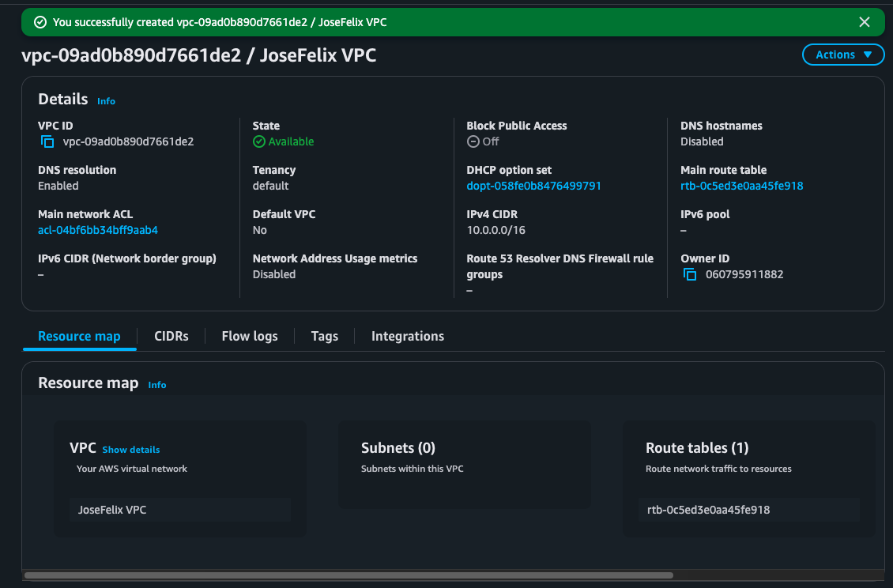This screenshot has width=893, height=588.
Task: Click Network Address Usage metrics Disabled value
Action: point(274,274)
